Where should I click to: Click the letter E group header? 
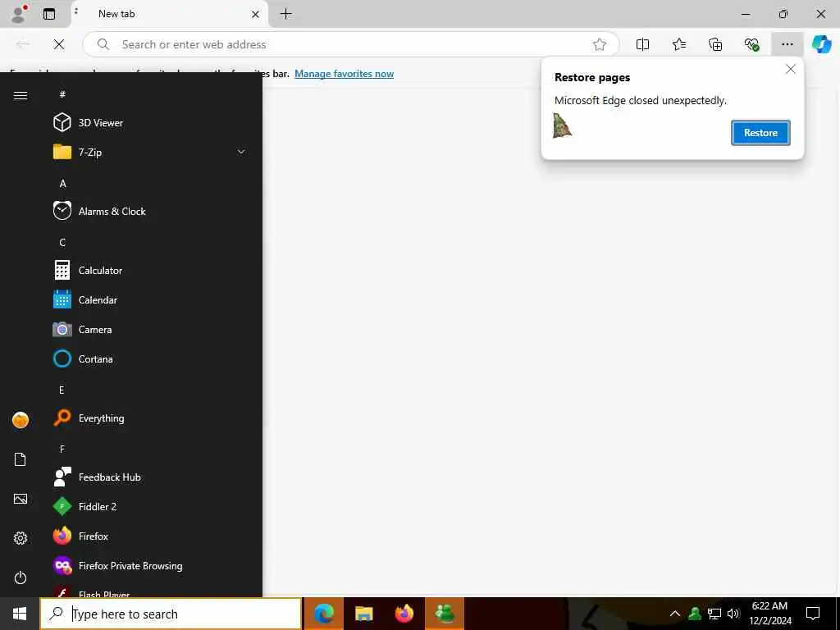tap(62, 390)
